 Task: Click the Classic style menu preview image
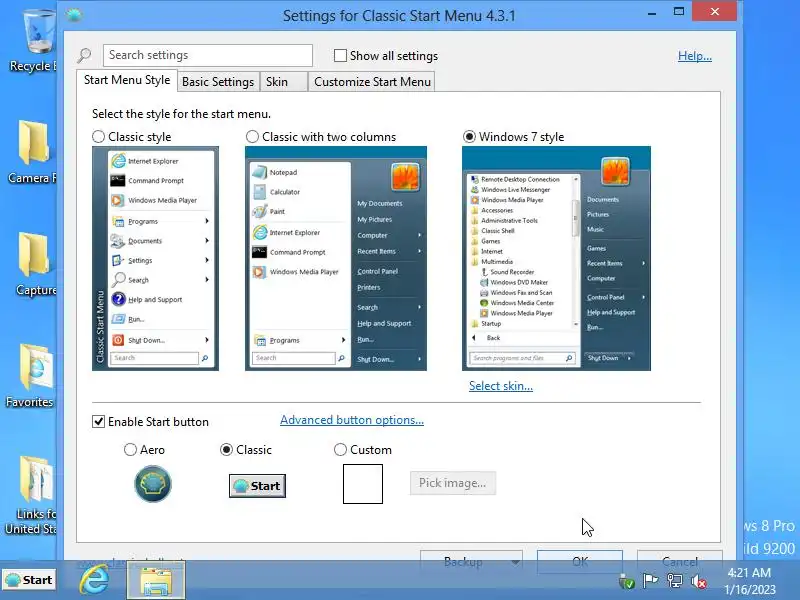pyautogui.click(x=155, y=258)
